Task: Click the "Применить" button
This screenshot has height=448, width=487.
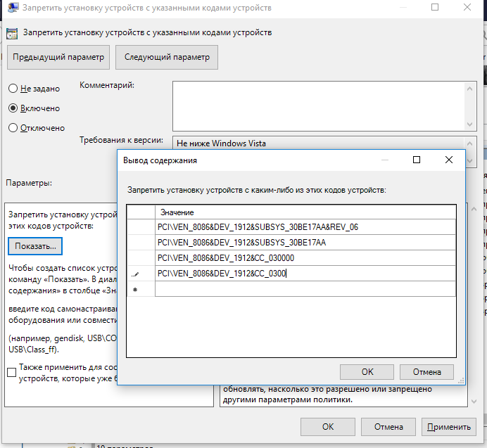Action: [448, 426]
